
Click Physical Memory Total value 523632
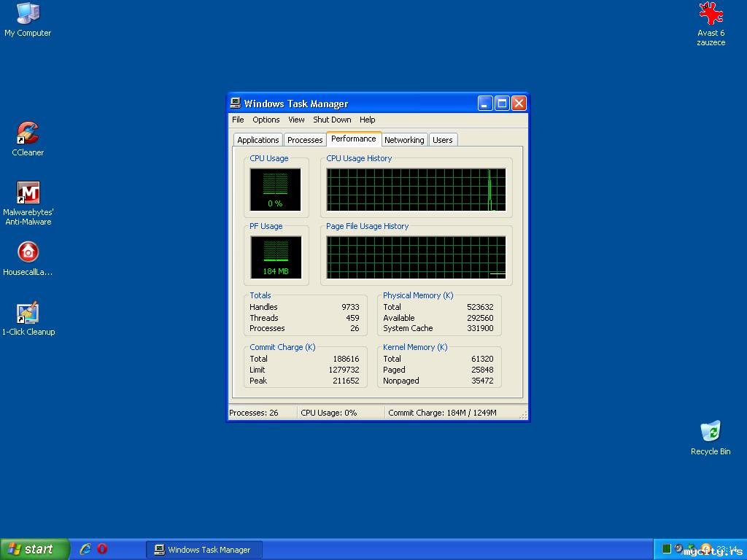pyautogui.click(x=480, y=307)
